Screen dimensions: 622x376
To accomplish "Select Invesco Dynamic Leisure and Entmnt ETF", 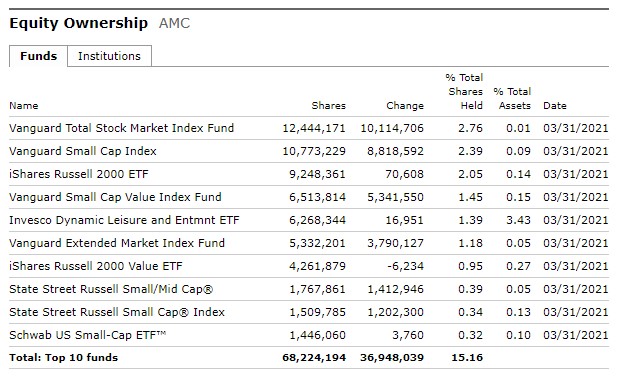I will (124, 220).
